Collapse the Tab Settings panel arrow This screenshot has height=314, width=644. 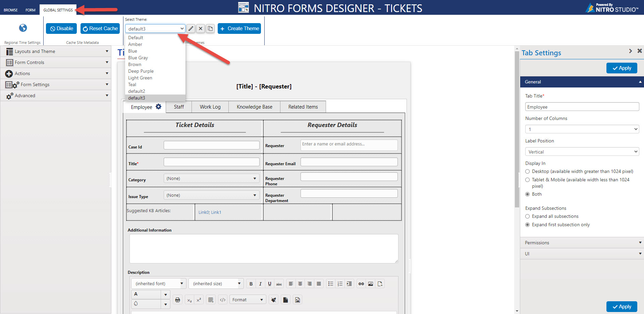click(x=631, y=51)
